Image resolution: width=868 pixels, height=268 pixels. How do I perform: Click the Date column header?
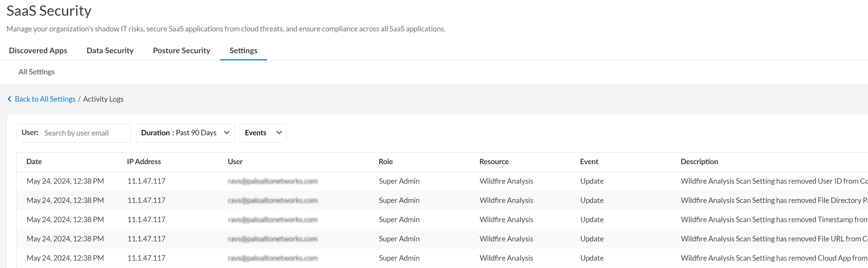tap(34, 162)
